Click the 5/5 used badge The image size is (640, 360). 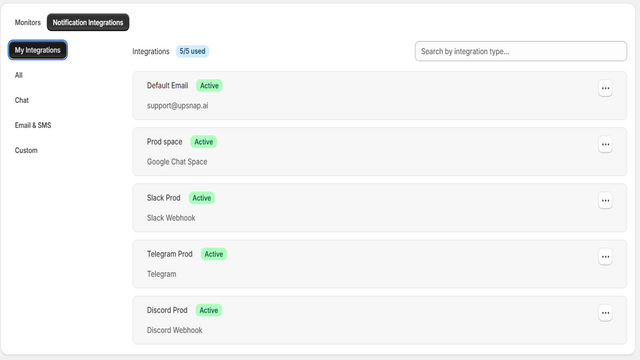click(x=192, y=51)
